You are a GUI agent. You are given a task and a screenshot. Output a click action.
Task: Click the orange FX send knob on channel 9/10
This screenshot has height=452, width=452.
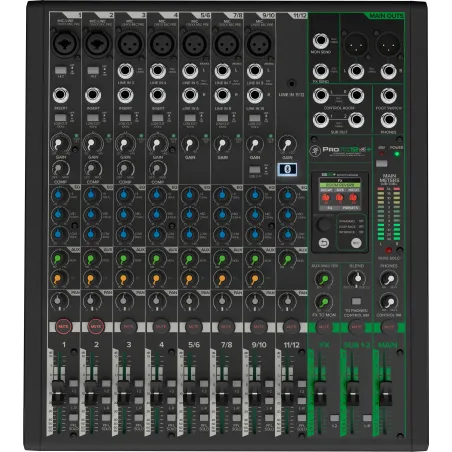point(255,279)
